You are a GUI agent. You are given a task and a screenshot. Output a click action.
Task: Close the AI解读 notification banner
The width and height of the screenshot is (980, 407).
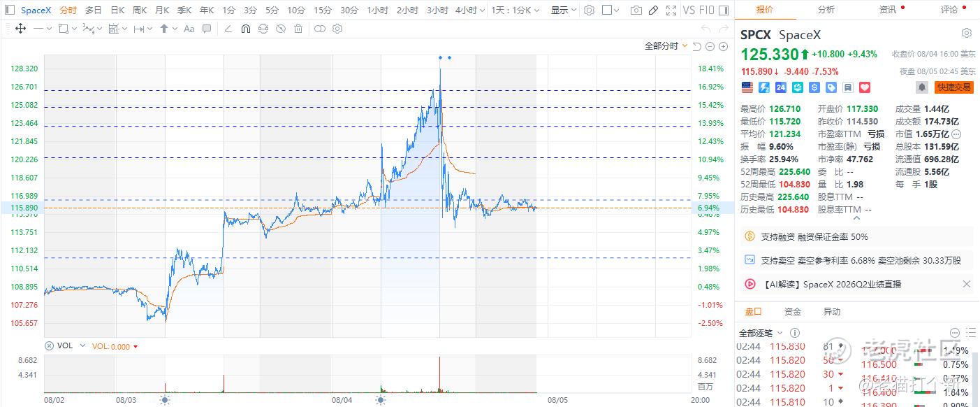[x=967, y=284]
